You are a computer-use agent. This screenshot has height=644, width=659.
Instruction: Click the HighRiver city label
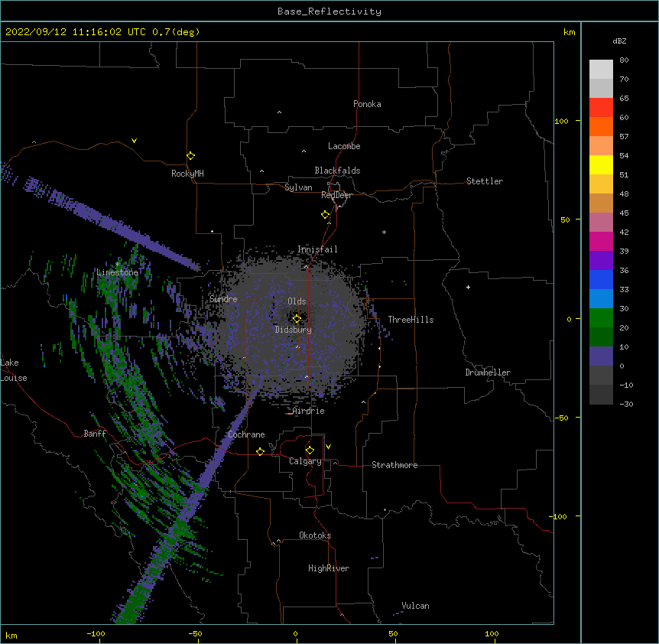pyautogui.click(x=329, y=568)
